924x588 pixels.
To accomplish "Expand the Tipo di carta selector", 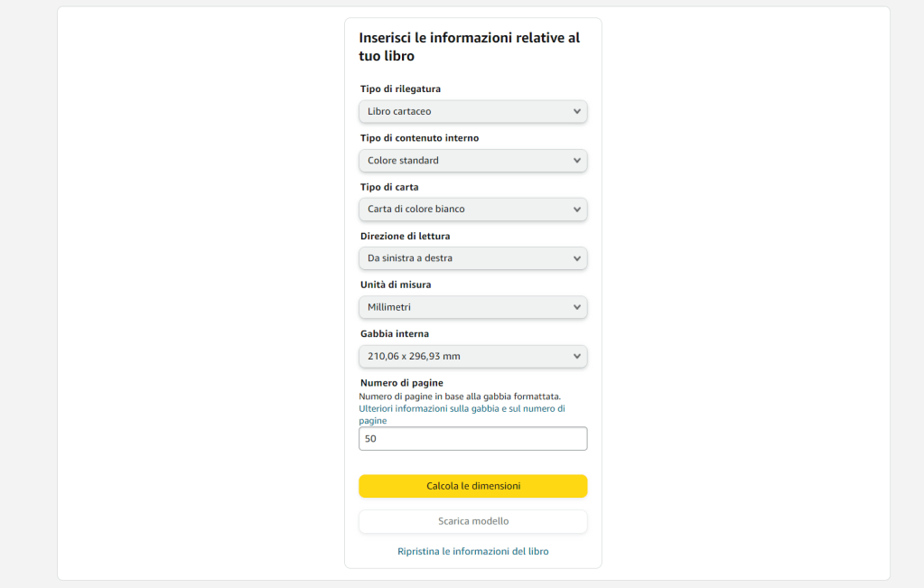I will (x=471, y=210).
